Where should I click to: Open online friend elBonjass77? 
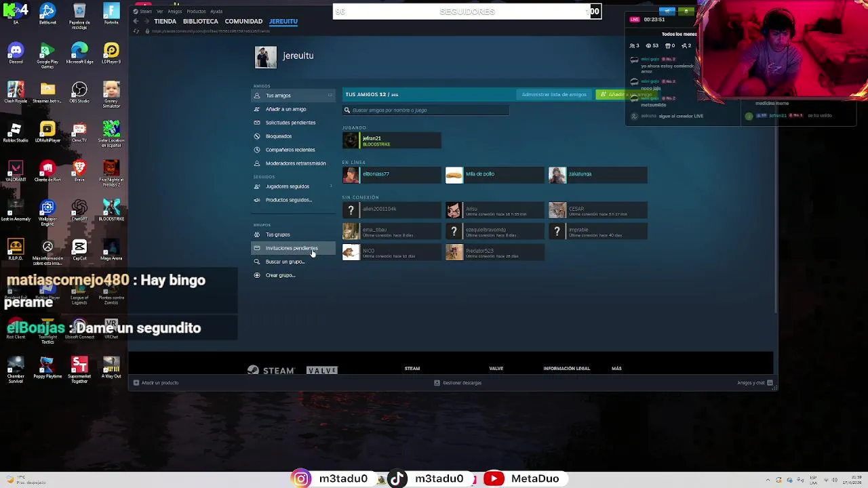(392, 176)
